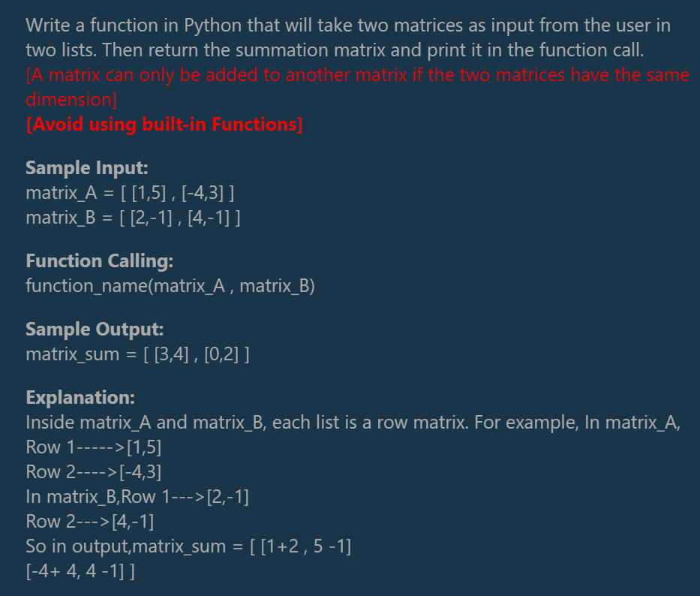This screenshot has width=700, height=596.
Task: Click the 'Sample Output:' heading
Action: pos(95,330)
